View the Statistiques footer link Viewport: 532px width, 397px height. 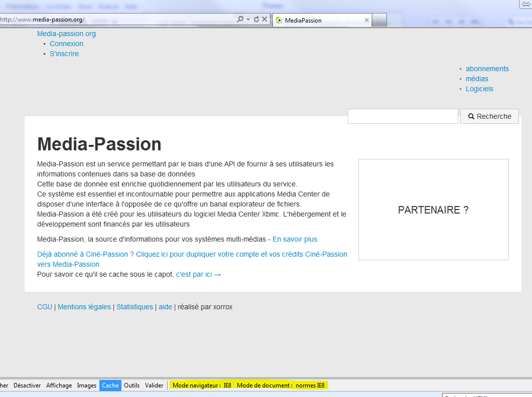click(x=135, y=307)
